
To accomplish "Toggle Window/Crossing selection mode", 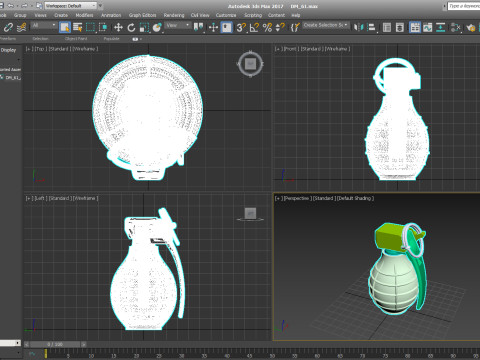I will coord(103,27).
